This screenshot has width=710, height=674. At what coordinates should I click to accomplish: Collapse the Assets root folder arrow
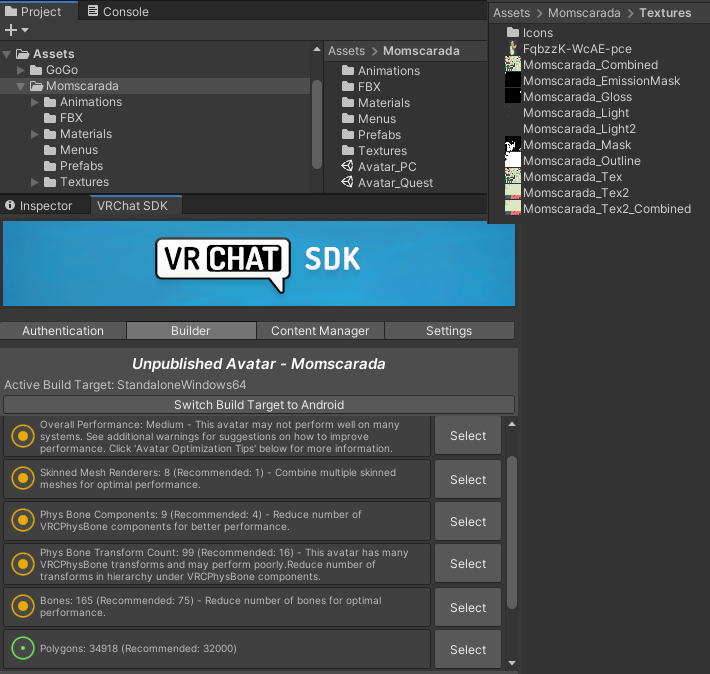6,54
